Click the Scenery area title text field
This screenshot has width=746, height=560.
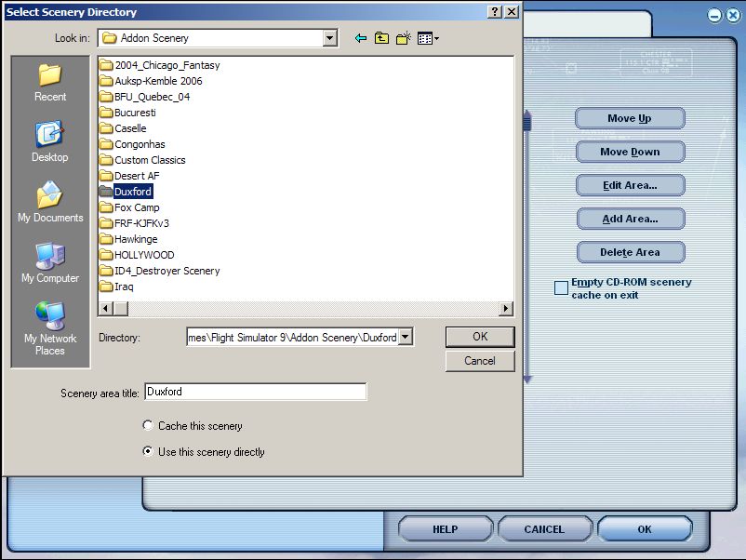[256, 393]
